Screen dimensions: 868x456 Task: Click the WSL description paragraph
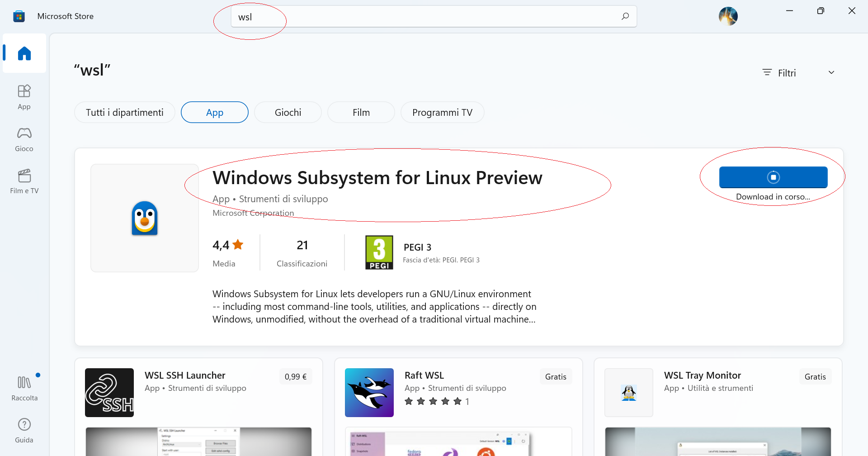(x=374, y=307)
